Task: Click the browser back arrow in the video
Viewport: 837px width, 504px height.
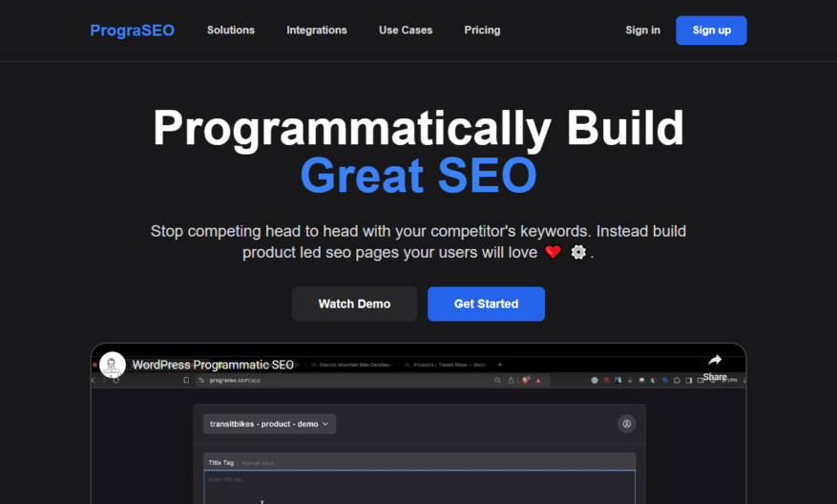Action: coord(94,380)
